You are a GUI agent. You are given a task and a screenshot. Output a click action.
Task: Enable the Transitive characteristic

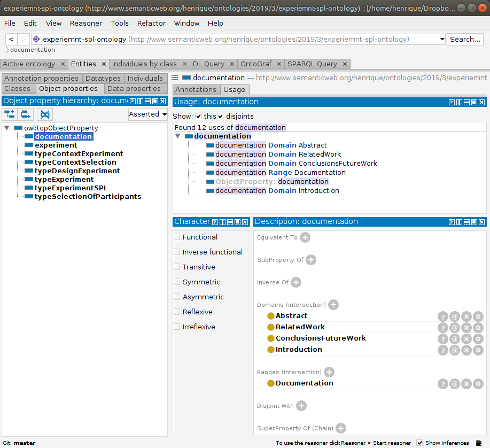[x=177, y=267]
